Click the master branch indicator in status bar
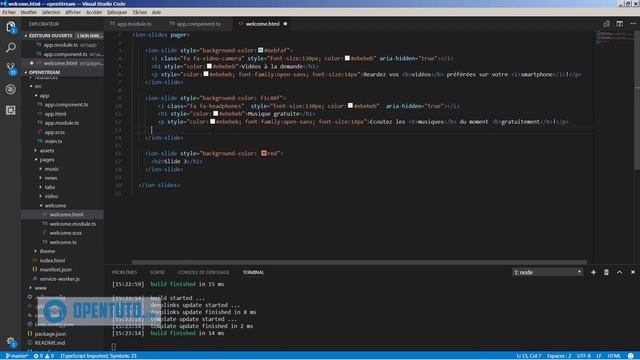The height and width of the screenshot is (360, 640). point(16,356)
